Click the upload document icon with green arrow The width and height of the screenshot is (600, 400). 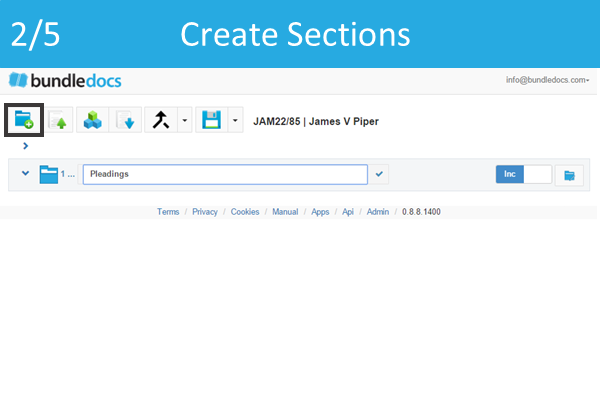(58, 120)
